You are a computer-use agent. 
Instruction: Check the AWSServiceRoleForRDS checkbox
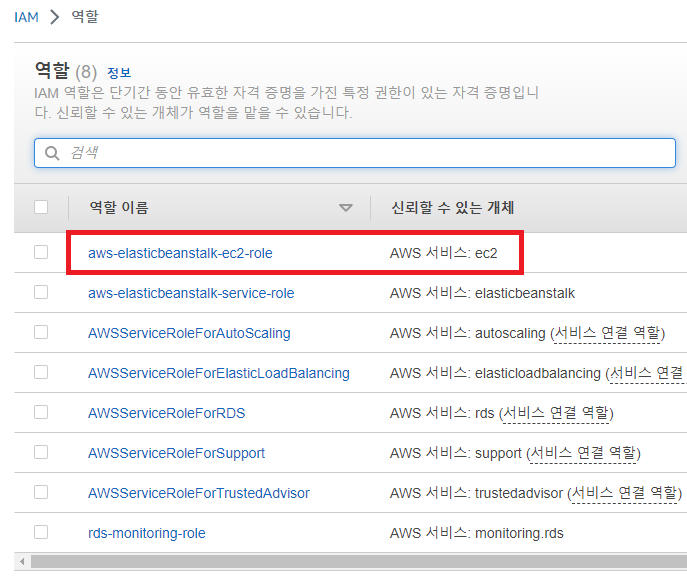click(x=41, y=412)
